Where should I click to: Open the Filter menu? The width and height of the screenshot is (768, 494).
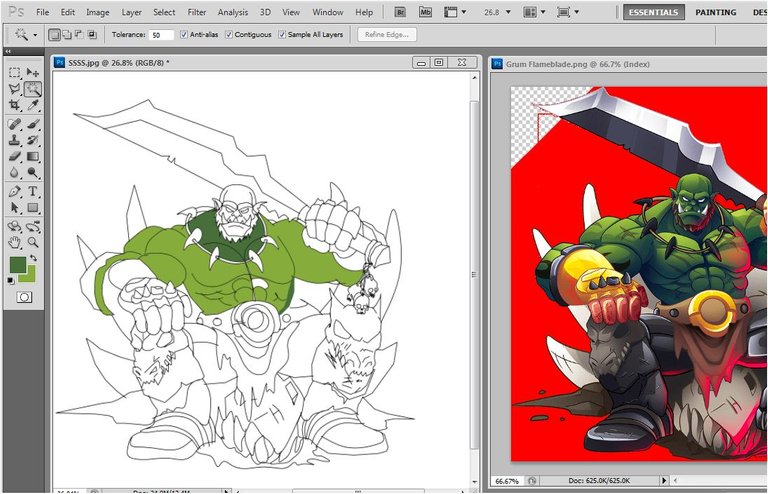(196, 12)
